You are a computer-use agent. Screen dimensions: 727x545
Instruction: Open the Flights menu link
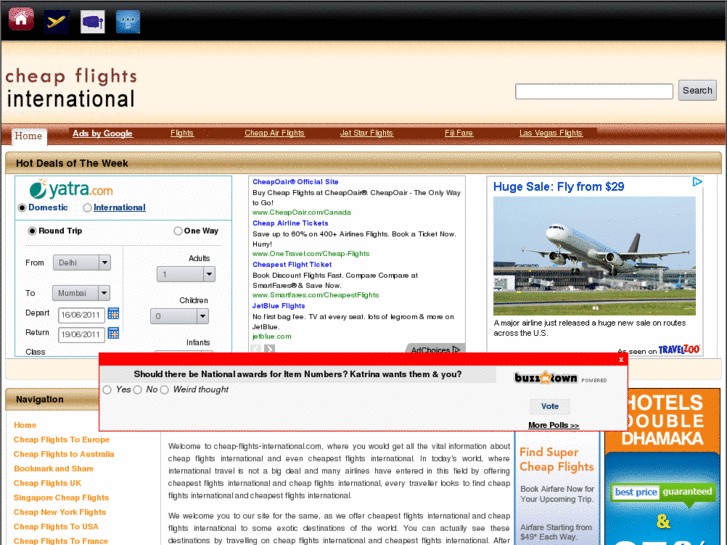(182, 133)
